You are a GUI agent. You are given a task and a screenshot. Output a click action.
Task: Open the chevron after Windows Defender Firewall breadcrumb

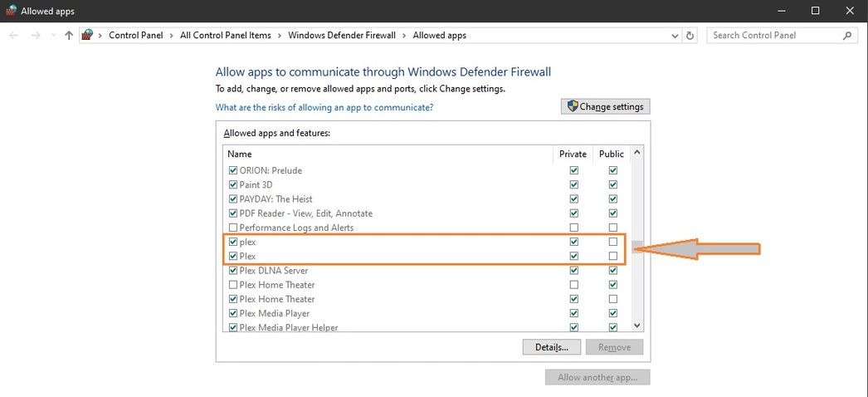click(404, 36)
